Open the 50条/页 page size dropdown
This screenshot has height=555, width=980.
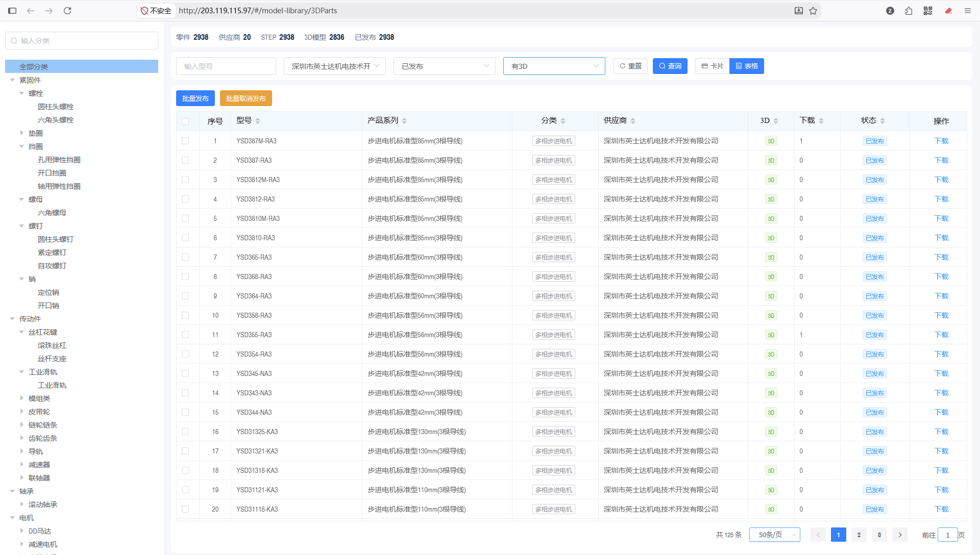click(775, 535)
